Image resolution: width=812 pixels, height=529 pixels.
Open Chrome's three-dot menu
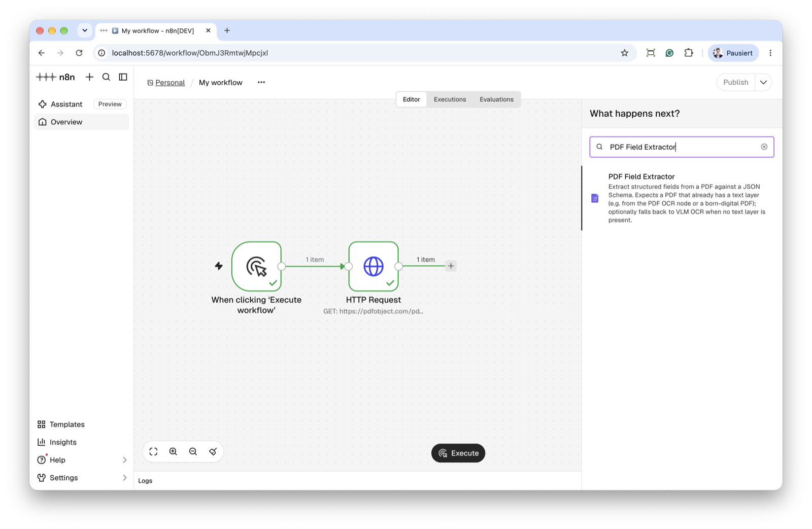click(x=770, y=53)
